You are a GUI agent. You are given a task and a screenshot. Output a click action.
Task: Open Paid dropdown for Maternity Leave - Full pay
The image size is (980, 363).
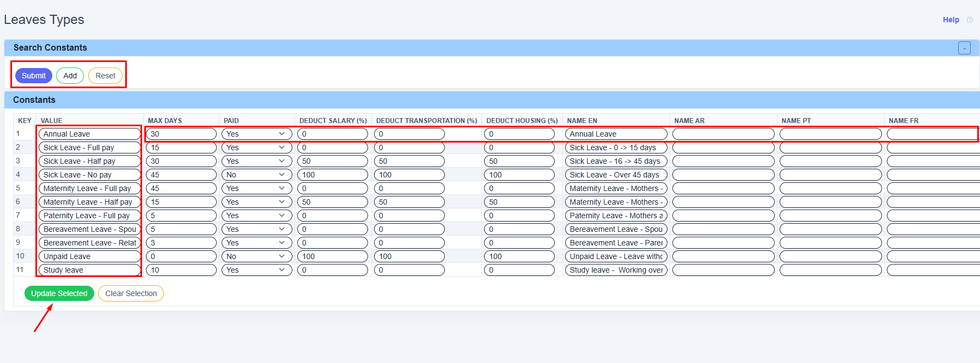257,188
